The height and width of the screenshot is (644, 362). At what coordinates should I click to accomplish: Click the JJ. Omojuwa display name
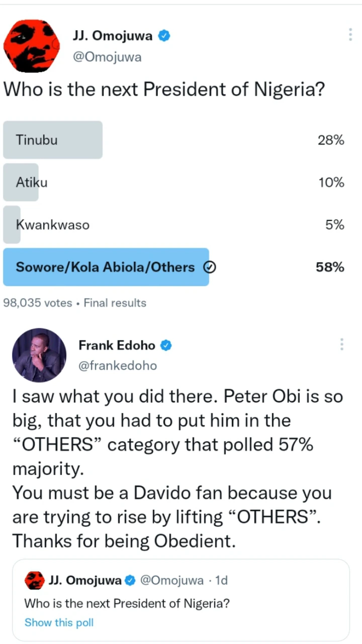tap(113, 36)
